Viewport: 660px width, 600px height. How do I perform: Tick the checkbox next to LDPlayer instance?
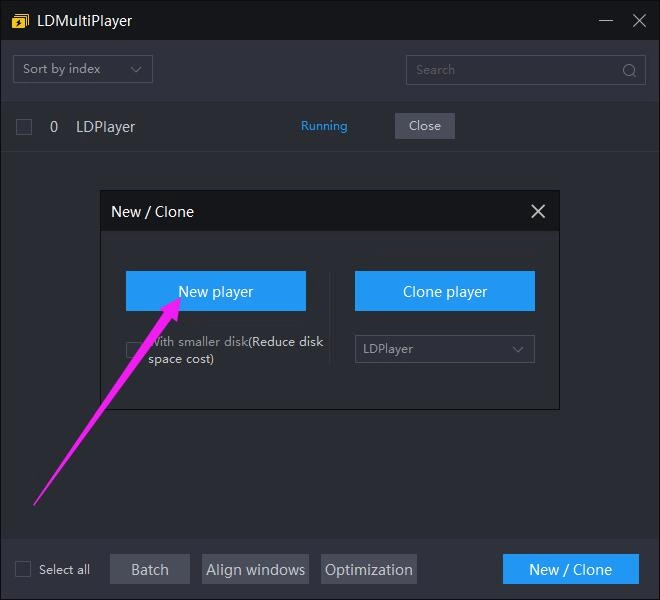24,127
